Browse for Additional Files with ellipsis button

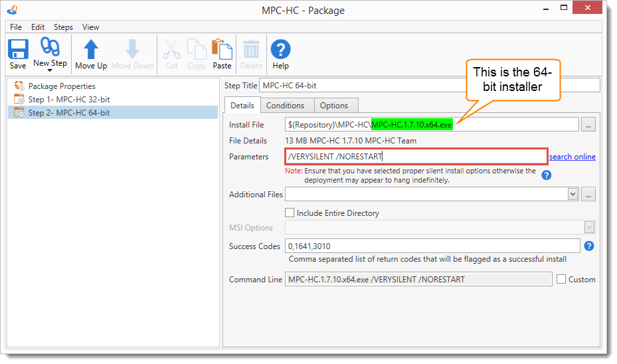coord(588,194)
